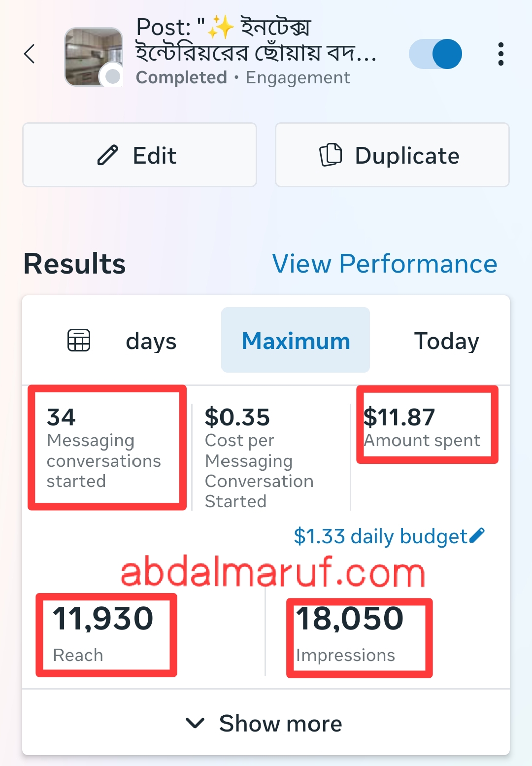532x766 pixels.
Task: Toggle the ad active switch off
Action: [435, 54]
